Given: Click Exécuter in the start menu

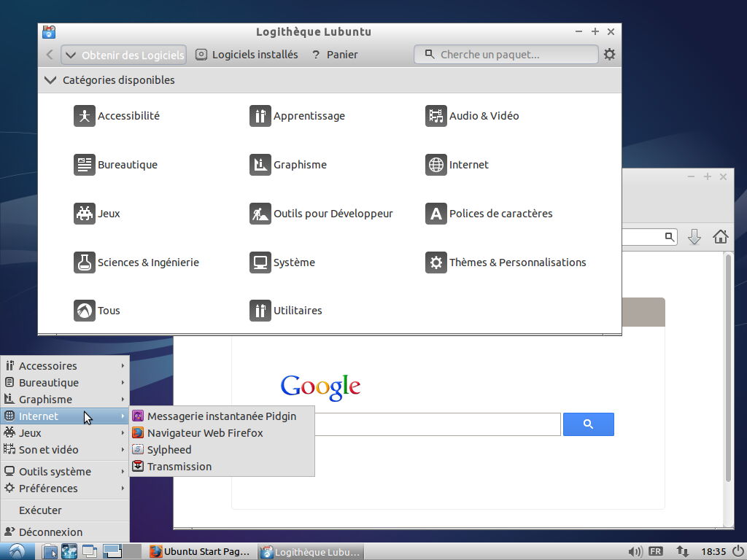Looking at the screenshot, I should pyautogui.click(x=39, y=510).
